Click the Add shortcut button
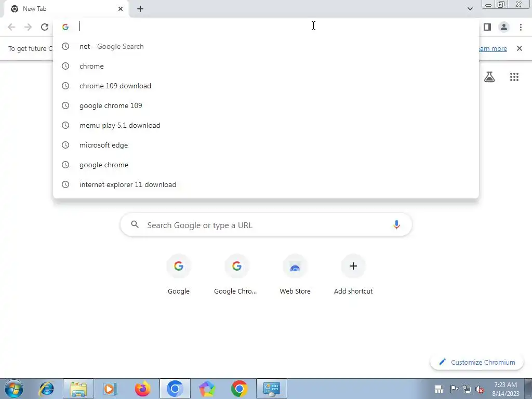 pyautogui.click(x=353, y=275)
